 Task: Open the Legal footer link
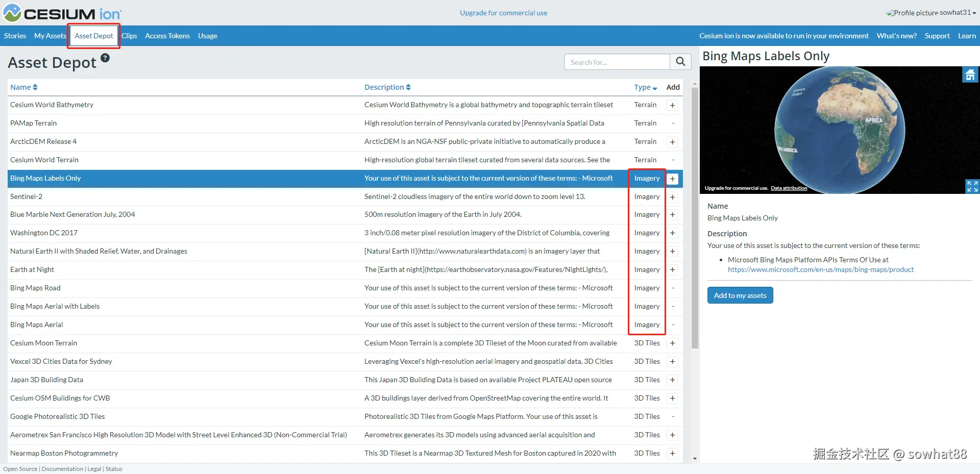click(94, 469)
